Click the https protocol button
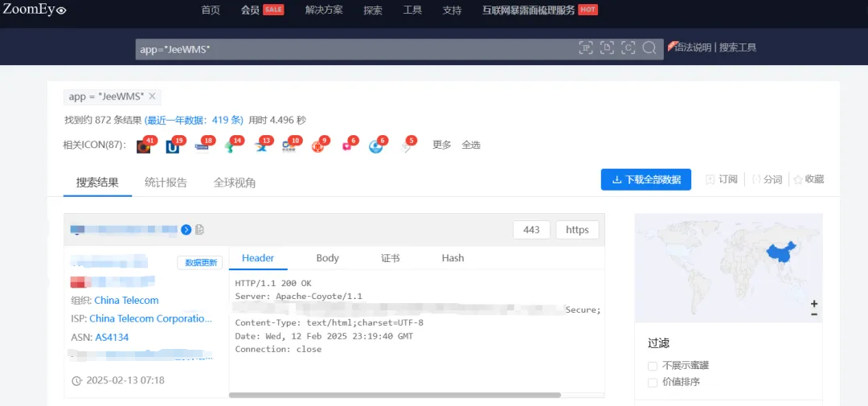Screen dimensions: 868x406 577,230
